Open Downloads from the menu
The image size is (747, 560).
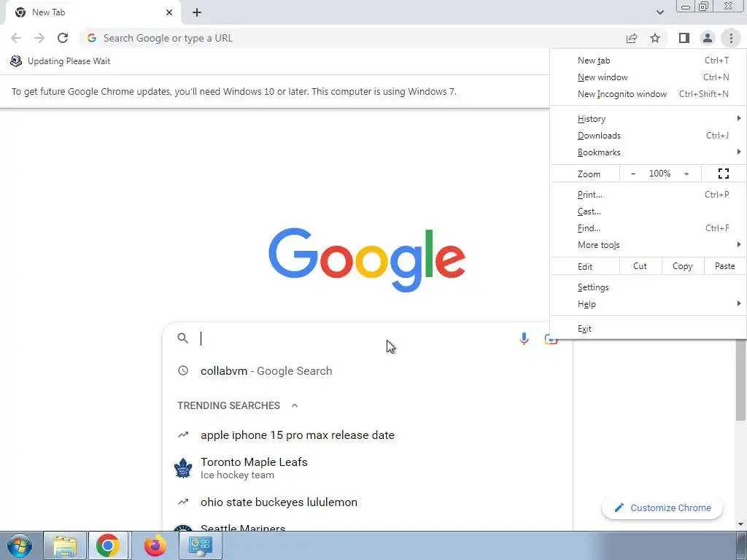[648, 136]
